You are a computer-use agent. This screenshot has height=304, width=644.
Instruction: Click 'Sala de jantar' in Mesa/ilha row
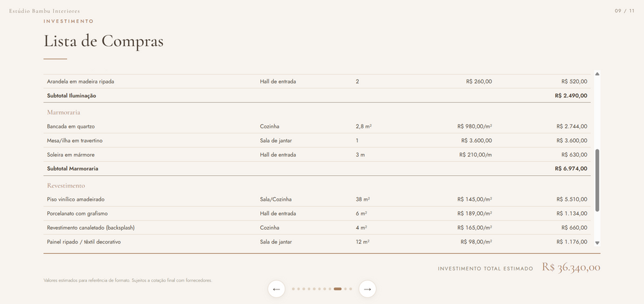[x=275, y=141]
